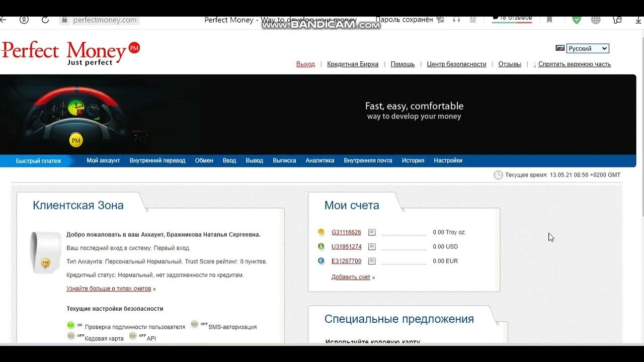The image size is (644, 362).
Task: Click the reviews (отзывов) indicator in toolbar
Action: pos(512,19)
